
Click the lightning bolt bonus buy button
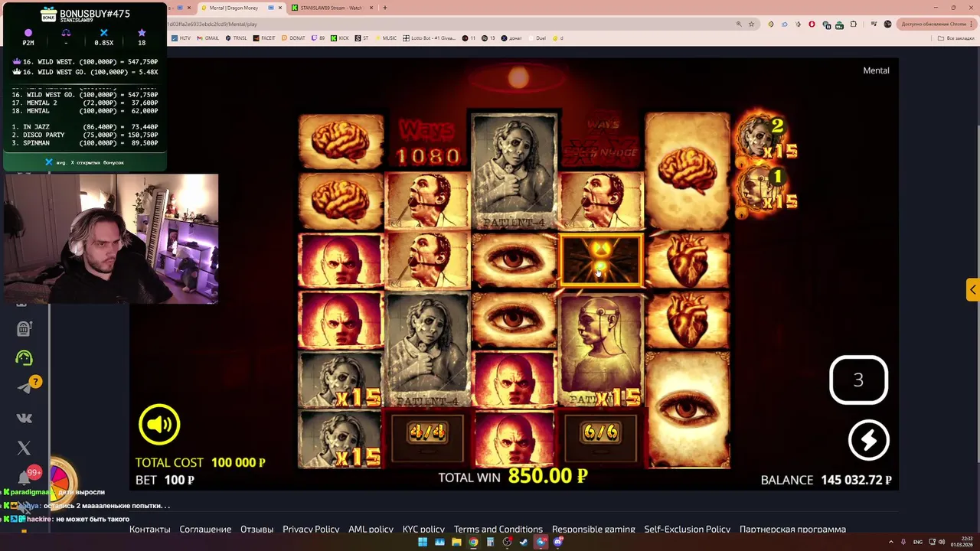point(868,439)
